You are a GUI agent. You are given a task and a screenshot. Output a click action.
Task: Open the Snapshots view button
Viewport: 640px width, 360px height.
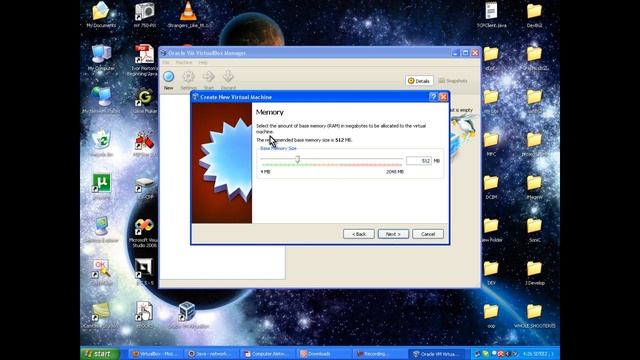[453, 81]
